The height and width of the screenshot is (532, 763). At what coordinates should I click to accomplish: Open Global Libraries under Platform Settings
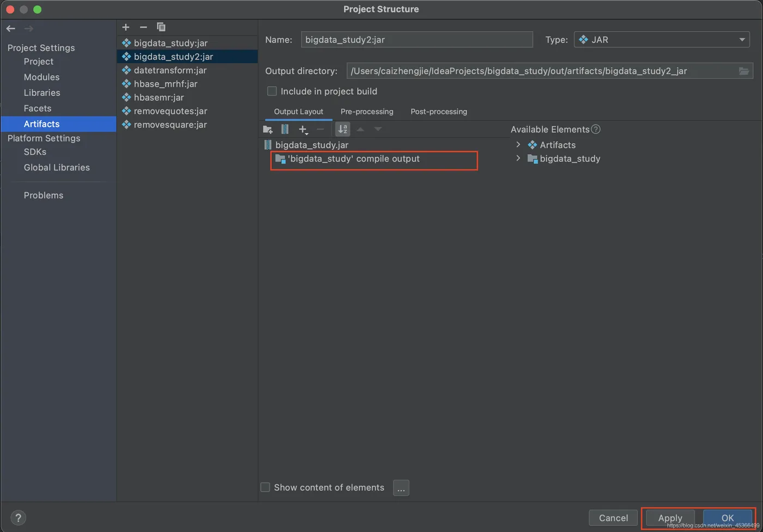57,167
